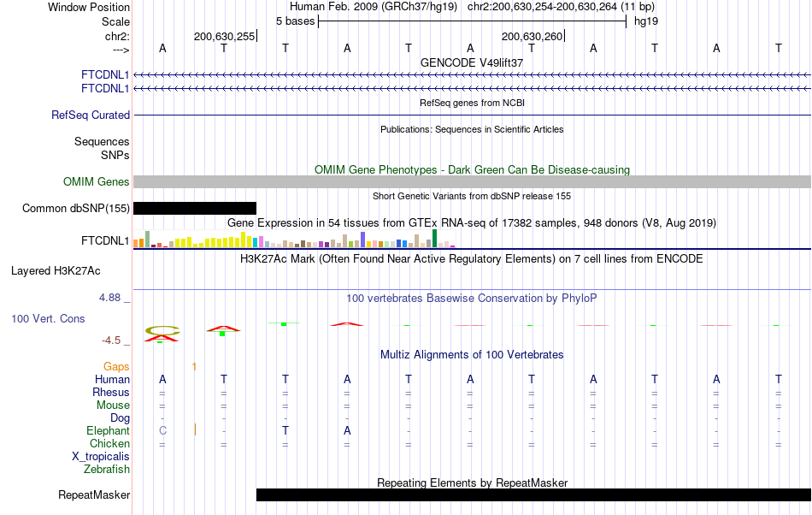The width and height of the screenshot is (812, 515).
Task: Click the Sequences track label
Action: [102, 141]
